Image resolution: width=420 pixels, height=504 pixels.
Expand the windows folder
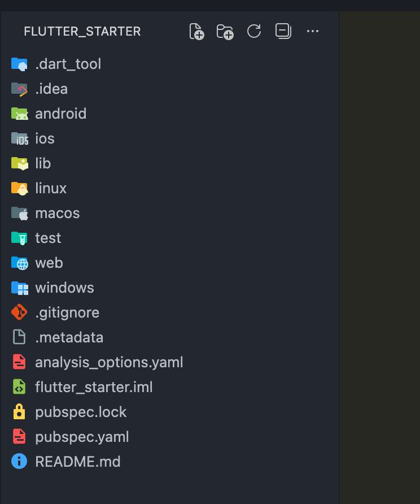[x=64, y=288]
